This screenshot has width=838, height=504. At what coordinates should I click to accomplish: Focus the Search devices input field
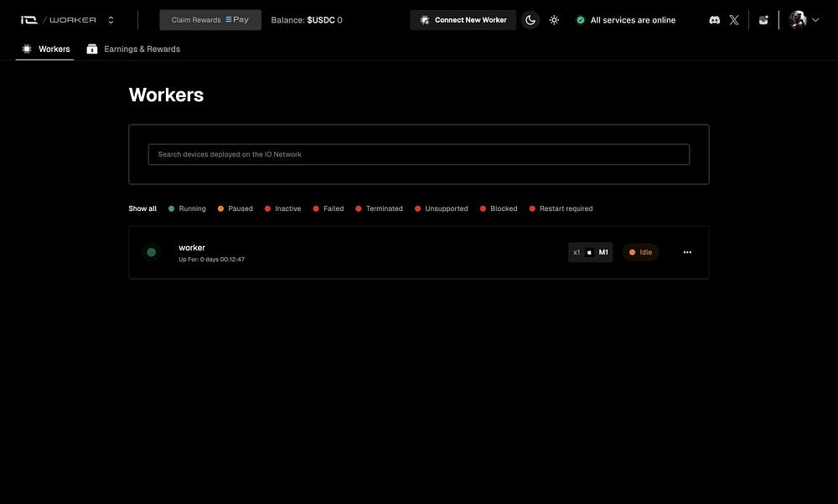[418, 154]
